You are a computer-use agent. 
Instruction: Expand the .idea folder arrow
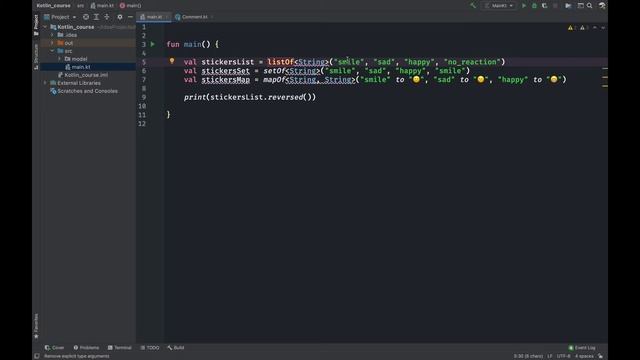[x=52, y=35]
